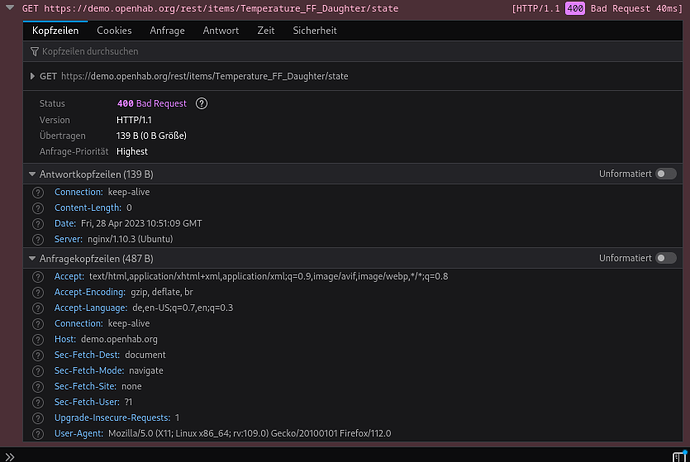Click help icon beside Sec-Fetch-Mode header
The image size is (690, 462).
coord(38,370)
